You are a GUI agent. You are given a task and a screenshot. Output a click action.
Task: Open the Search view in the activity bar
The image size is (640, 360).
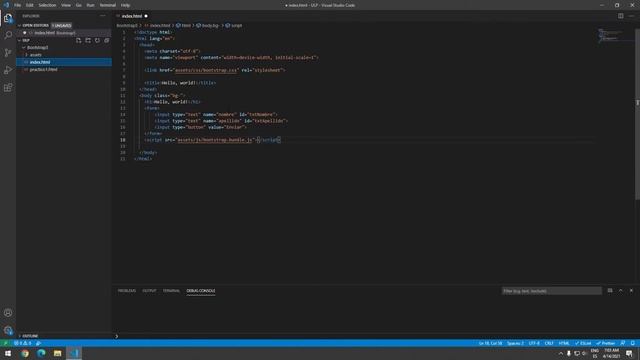tap(8, 35)
